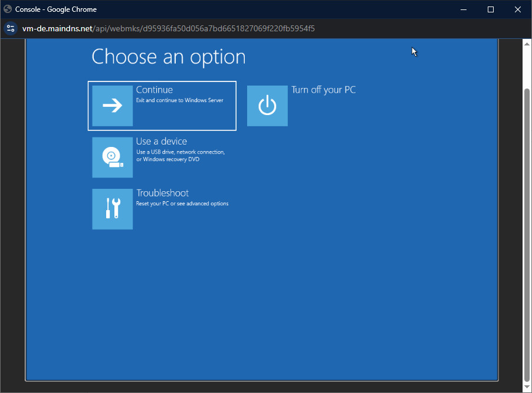The width and height of the screenshot is (532, 393).
Task: Open Troubleshoot via the wrench and screwdriver icon
Action: (x=113, y=209)
